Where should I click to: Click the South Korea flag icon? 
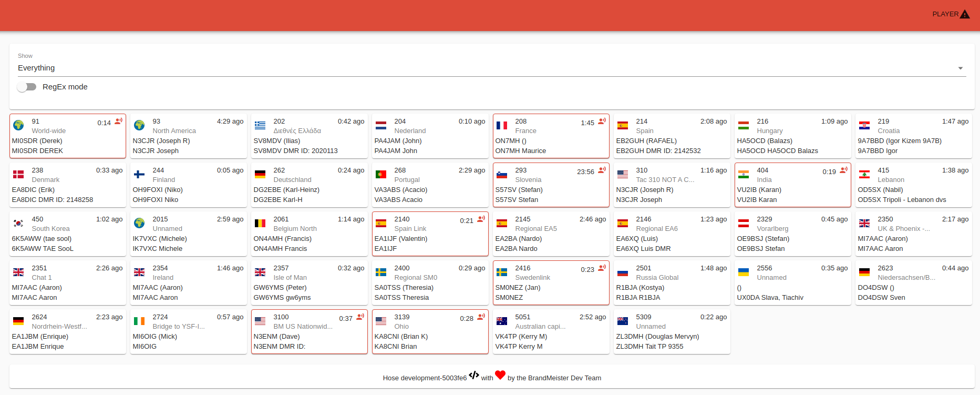pos(18,223)
